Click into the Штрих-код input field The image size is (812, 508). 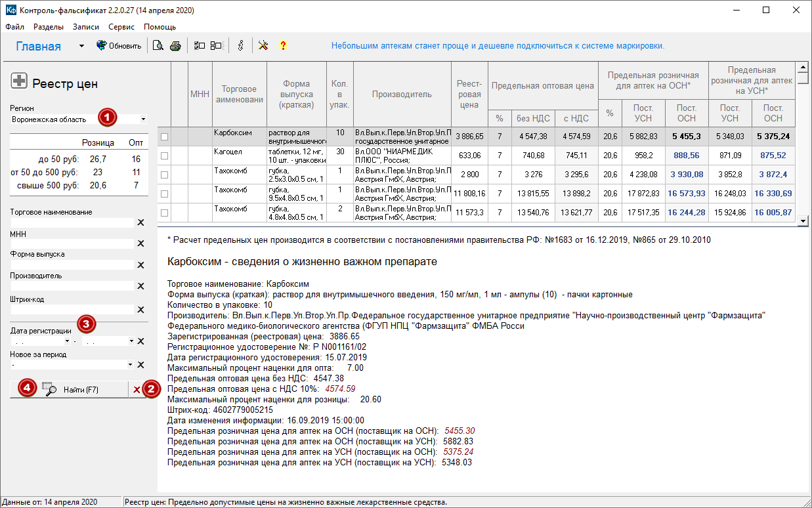point(72,309)
